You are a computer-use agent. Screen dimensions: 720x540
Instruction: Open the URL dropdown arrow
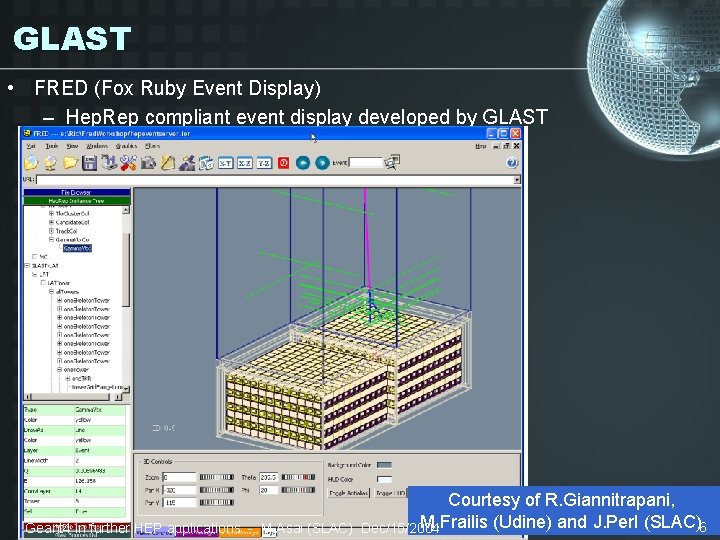point(517,180)
